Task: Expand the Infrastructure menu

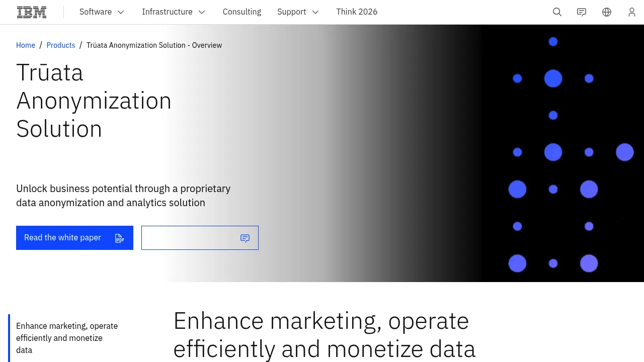Action: coord(174,12)
